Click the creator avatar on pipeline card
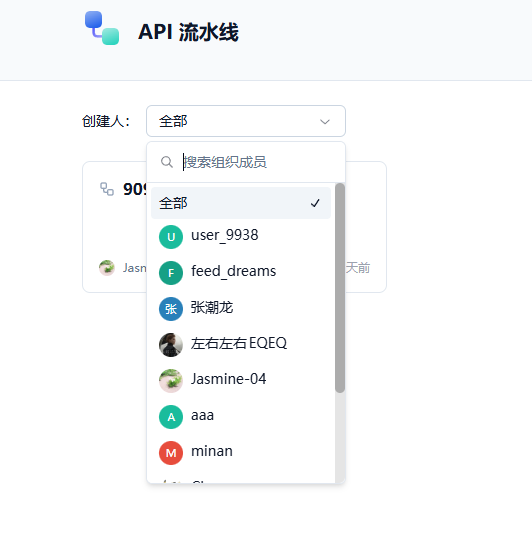 (x=107, y=268)
